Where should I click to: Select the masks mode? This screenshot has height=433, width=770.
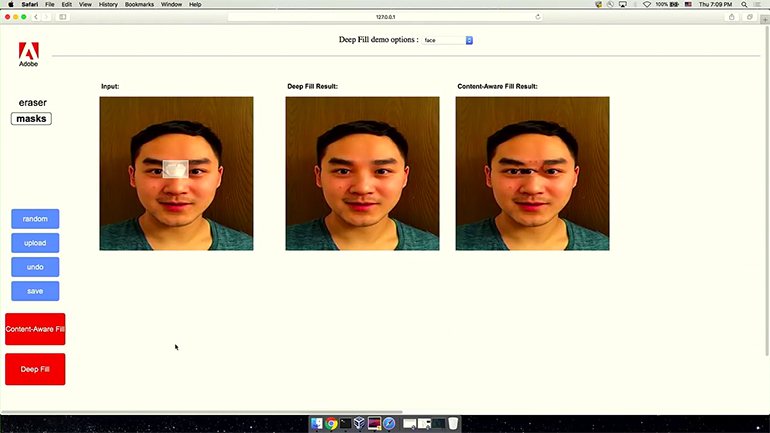31,119
